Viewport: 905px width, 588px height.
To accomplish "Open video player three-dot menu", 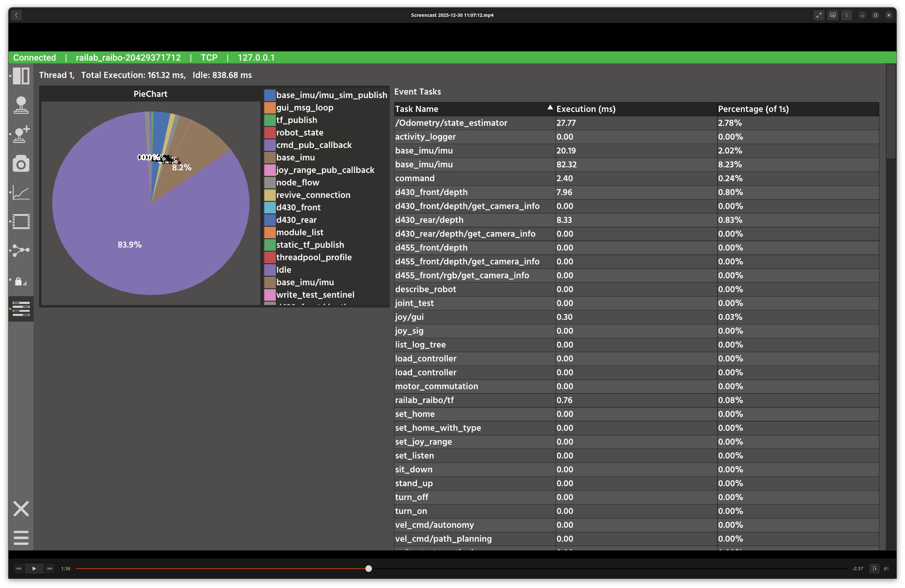I will tap(846, 15).
